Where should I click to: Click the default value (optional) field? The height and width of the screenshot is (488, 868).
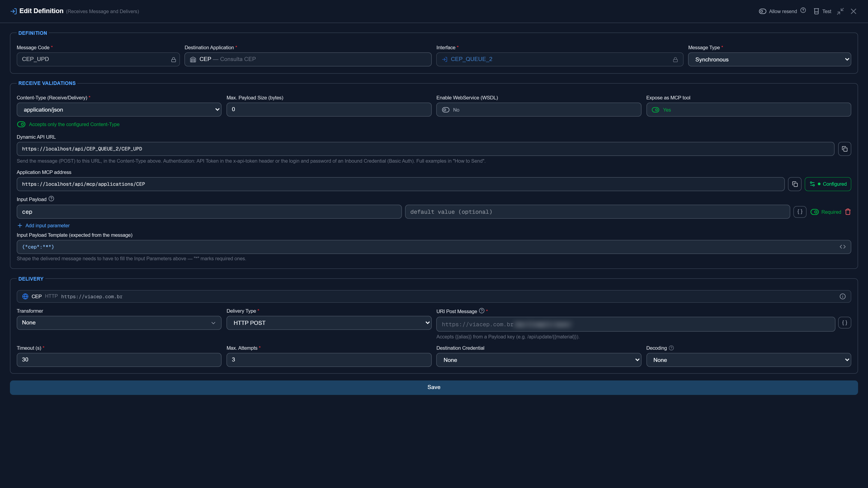pyautogui.click(x=597, y=212)
